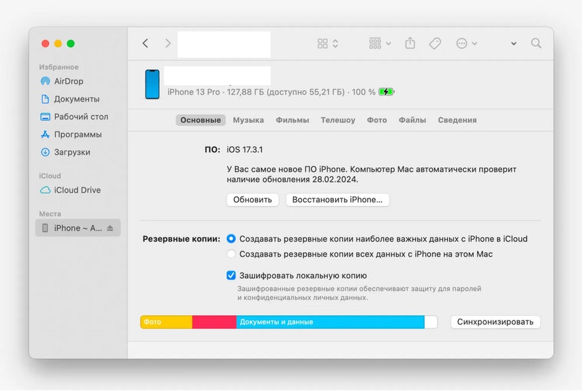Go forward with the right chevron
Viewport: 582px width, 392px height.
pyautogui.click(x=168, y=43)
